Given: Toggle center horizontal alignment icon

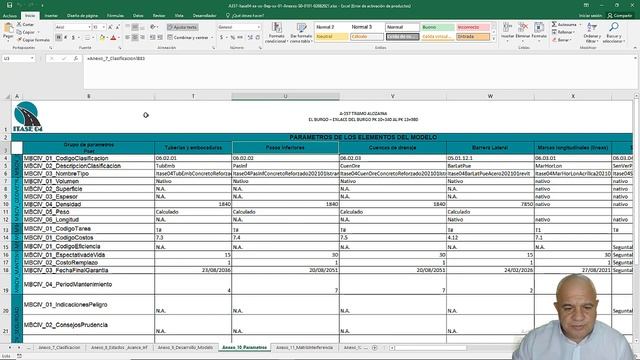Looking at the screenshot, I should tap(135, 38).
